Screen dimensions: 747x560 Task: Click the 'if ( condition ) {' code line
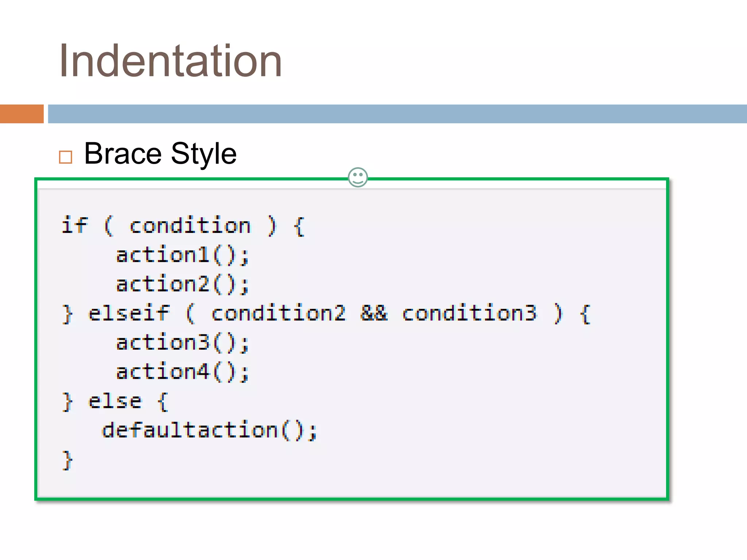(x=183, y=226)
